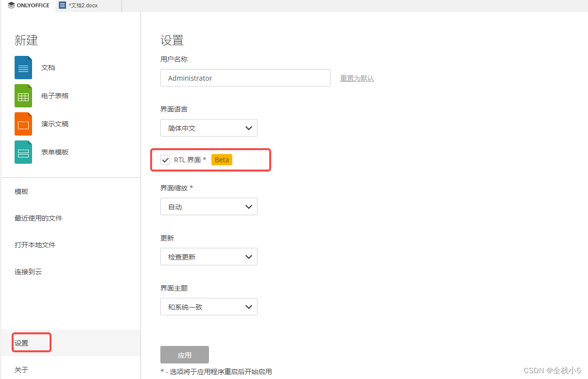Open the 界面主题 theme dropdown
Image resolution: width=588 pixels, height=379 pixels.
[209, 307]
